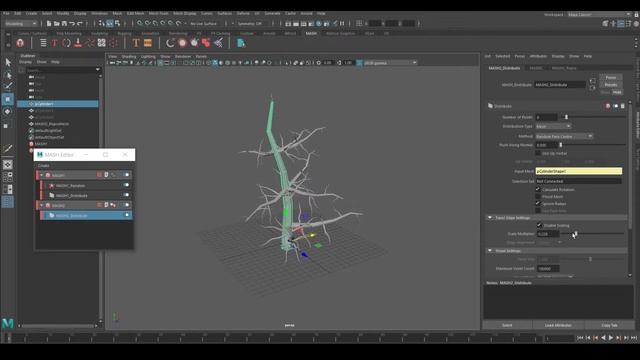
Task: Click the four-pane layout icon in toolbox
Action: pyautogui.click(x=8, y=177)
